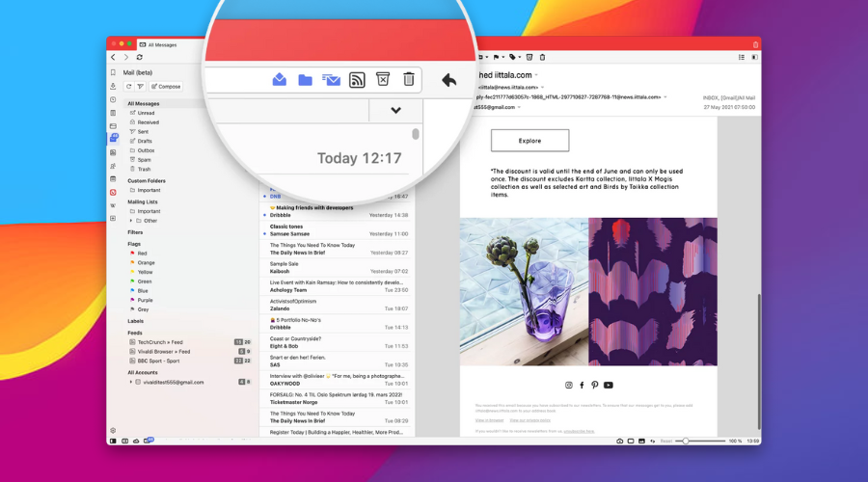Open the History panel clock icon
The image size is (868, 482).
(x=113, y=99)
